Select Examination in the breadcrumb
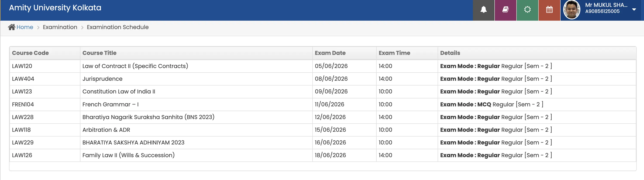This screenshot has width=644, height=180. pos(60,27)
